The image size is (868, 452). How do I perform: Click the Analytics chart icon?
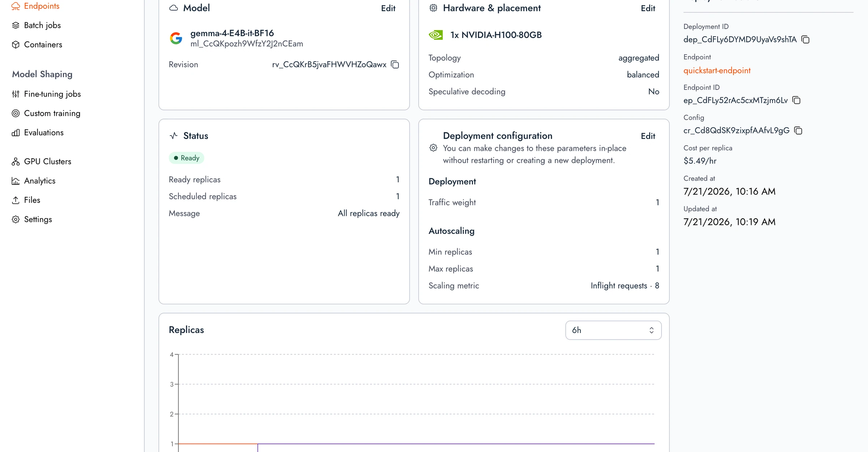click(x=16, y=181)
